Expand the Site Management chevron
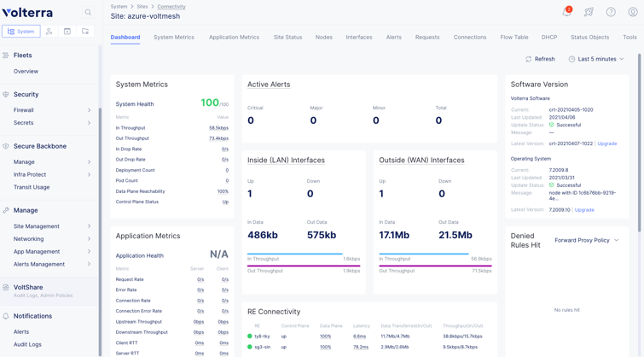This screenshot has width=644, height=357. pyautogui.click(x=89, y=226)
